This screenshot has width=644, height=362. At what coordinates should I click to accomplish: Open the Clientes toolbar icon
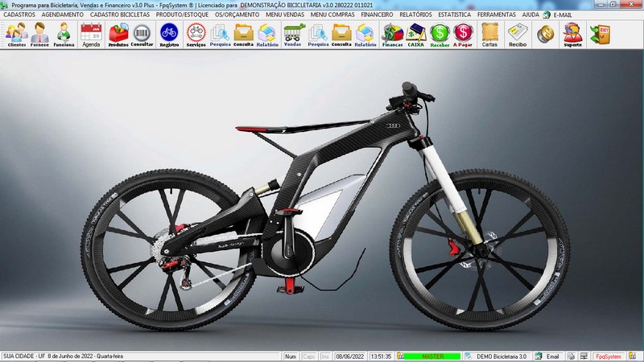[16, 35]
